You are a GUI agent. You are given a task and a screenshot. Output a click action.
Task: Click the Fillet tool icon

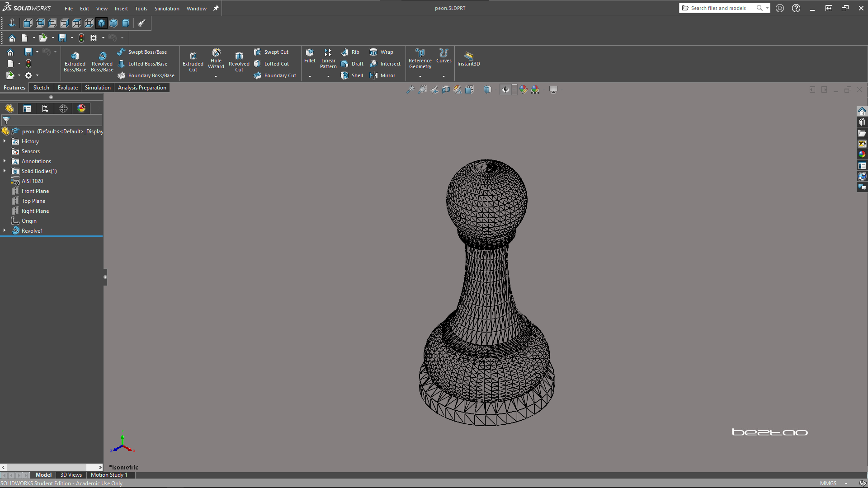[x=310, y=53]
